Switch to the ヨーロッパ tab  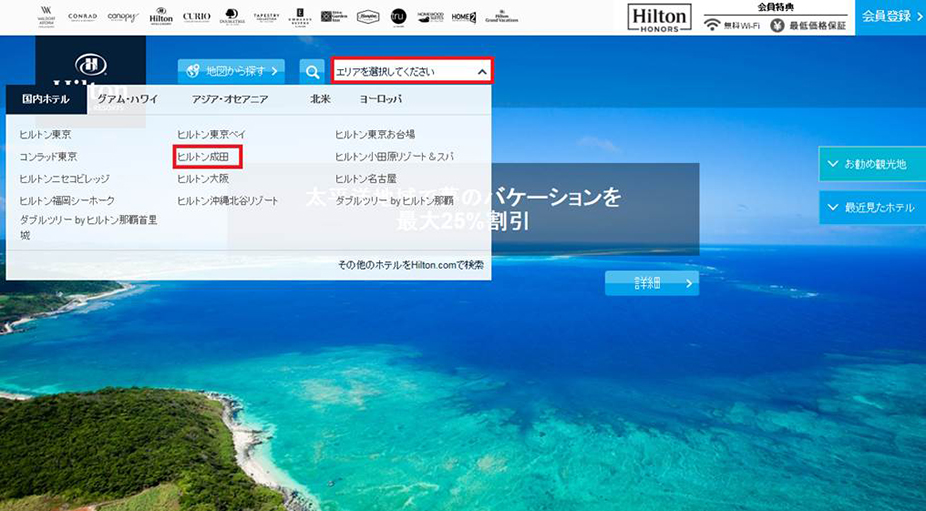tap(380, 99)
